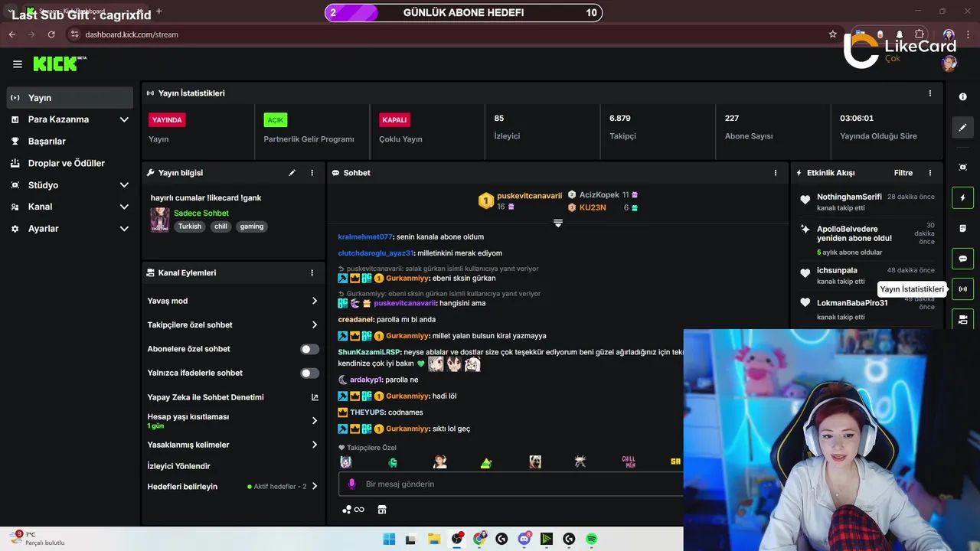The height and width of the screenshot is (551, 980).
Task: Click NothinghamSerifi in the activity feed
Action: click(x=849, y=197)
